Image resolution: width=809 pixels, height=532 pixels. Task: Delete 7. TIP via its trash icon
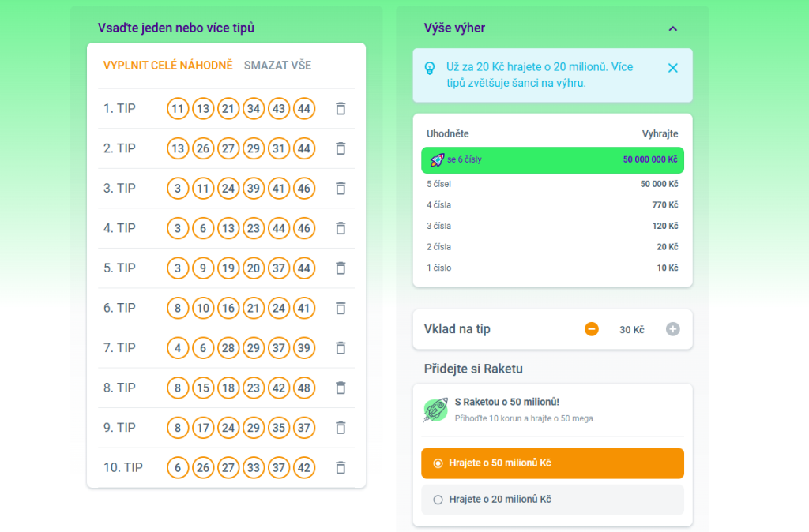coord(341,348)
